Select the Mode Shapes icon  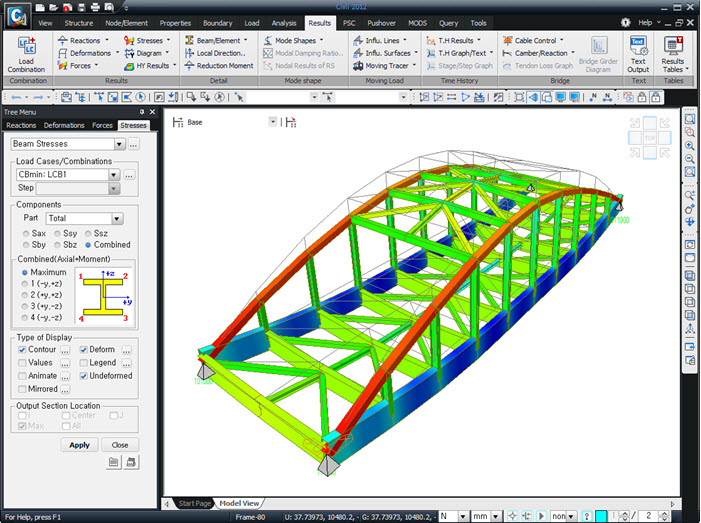[x=268, y=41]
